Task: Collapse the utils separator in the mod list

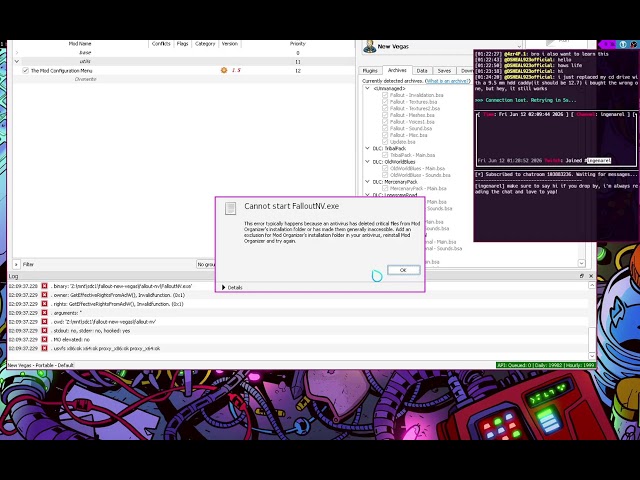Action: [17, 62]
